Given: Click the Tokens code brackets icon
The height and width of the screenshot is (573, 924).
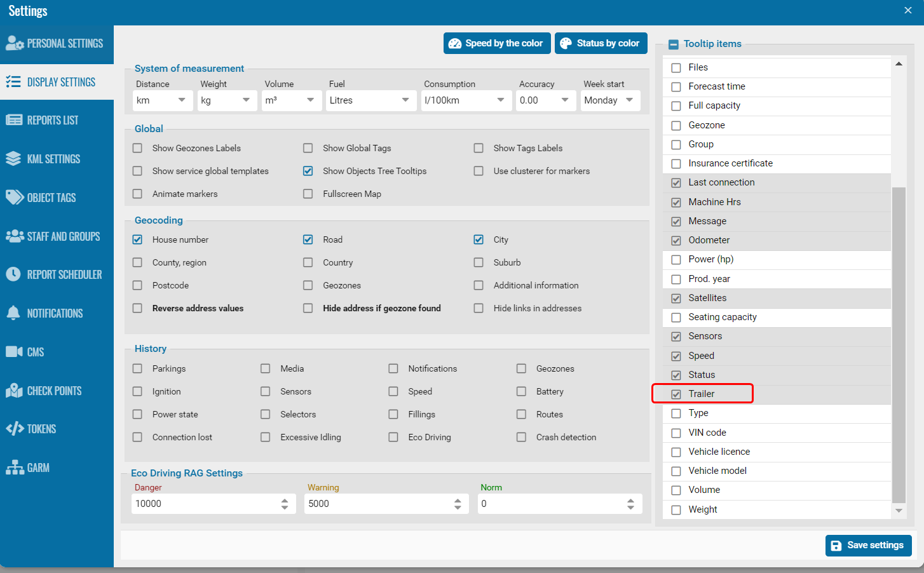Looking at the screenshot, I should pos(14,429).
